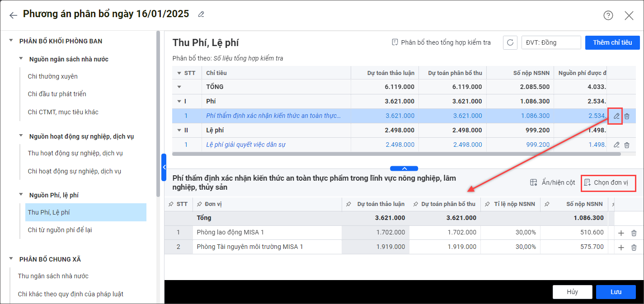Open Ẩn/hiện cột column visibility
Screen dimensions: 644x304
click(553, 182)
